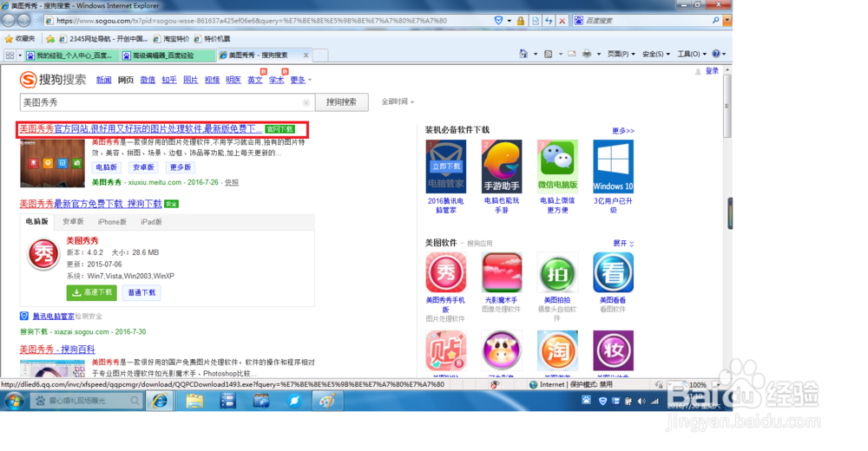Open the 美图秀秀_搜狗百科 link

tap(57, 350)
